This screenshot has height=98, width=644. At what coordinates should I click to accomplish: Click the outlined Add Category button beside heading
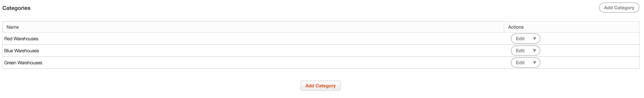click(619, 8)
